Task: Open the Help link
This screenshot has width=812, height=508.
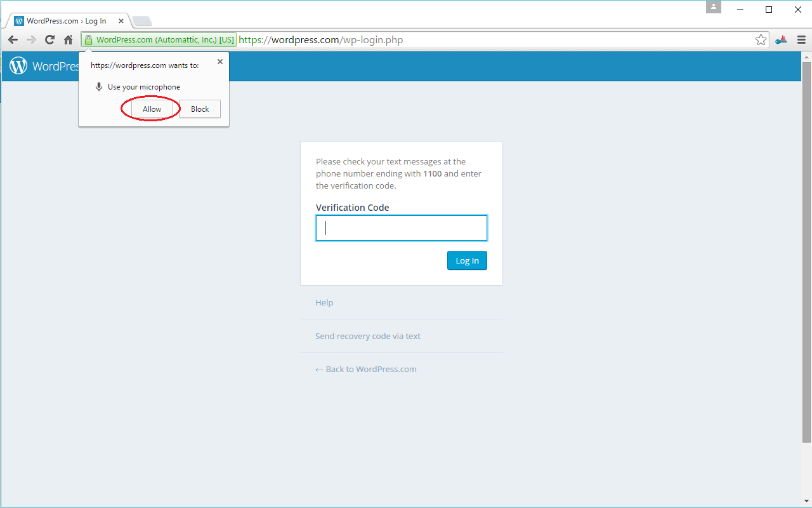Action: pos(324,302)
